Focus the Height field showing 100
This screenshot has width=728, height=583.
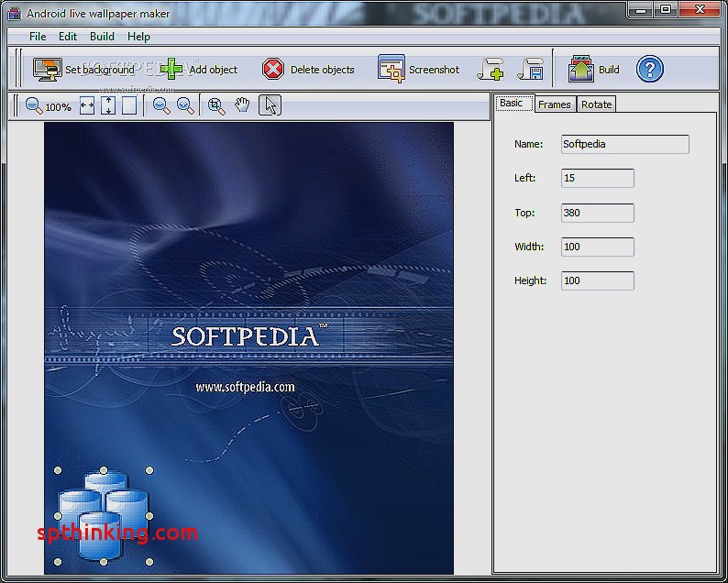(598, 280)
